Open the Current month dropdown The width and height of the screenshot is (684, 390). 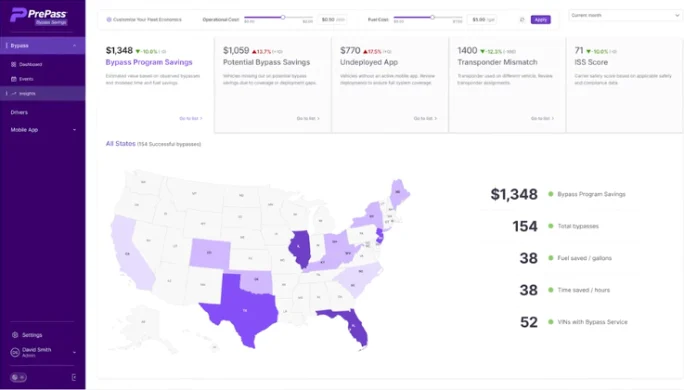(626, 15)
